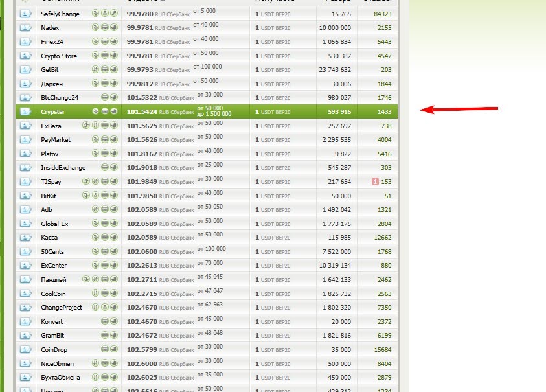Open the 15684 reviews for CoinDrop
This screenshot has width=546, height=392.
(x=383, y=349)
